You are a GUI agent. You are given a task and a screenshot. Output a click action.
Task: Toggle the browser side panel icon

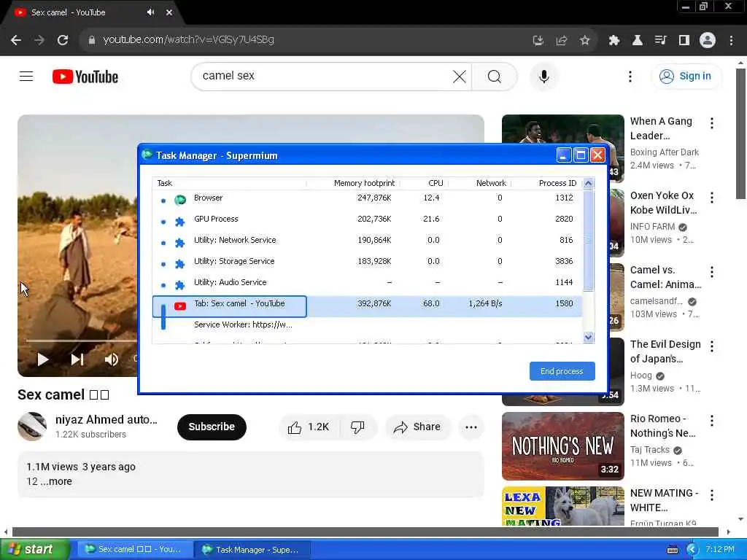[x=684, y=40]
